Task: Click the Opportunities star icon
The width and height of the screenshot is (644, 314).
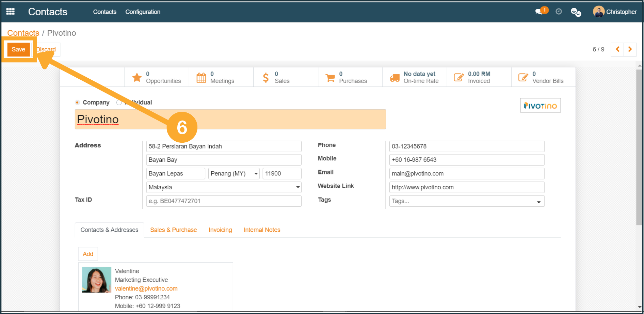Action: pos(137,78)
